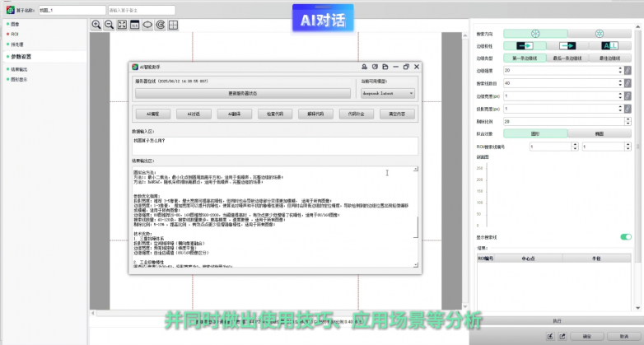Open the deepseek model dropdown

click(386, 94)
